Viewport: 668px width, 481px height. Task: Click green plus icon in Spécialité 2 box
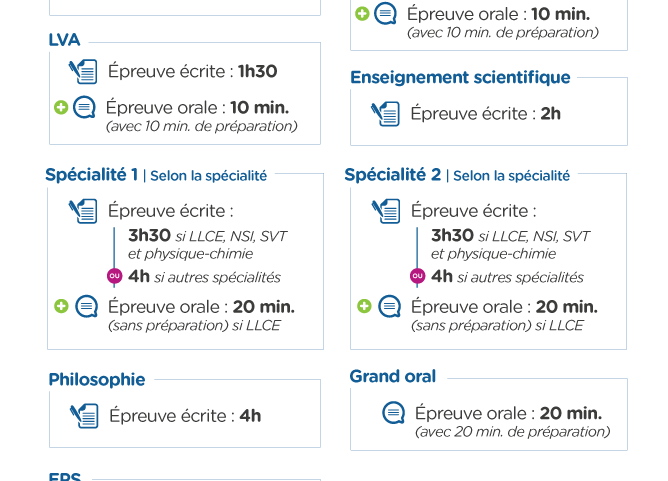[364, 306]
